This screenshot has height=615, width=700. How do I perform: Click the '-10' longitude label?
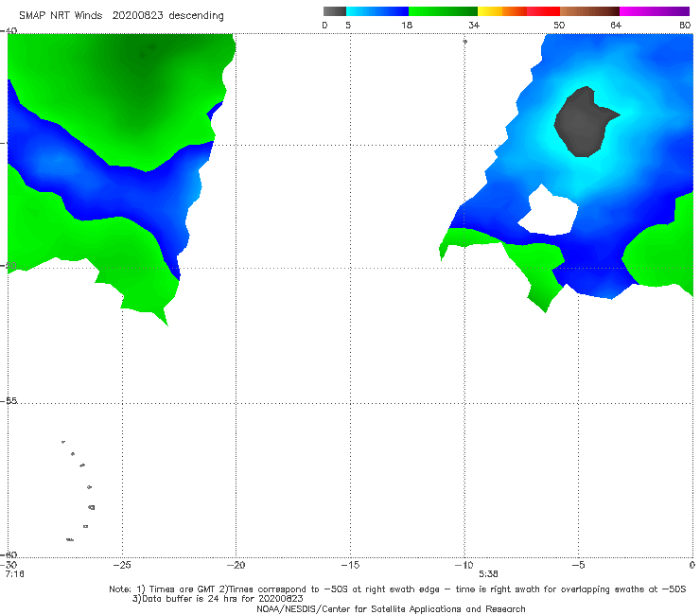(x=464, y=565)
